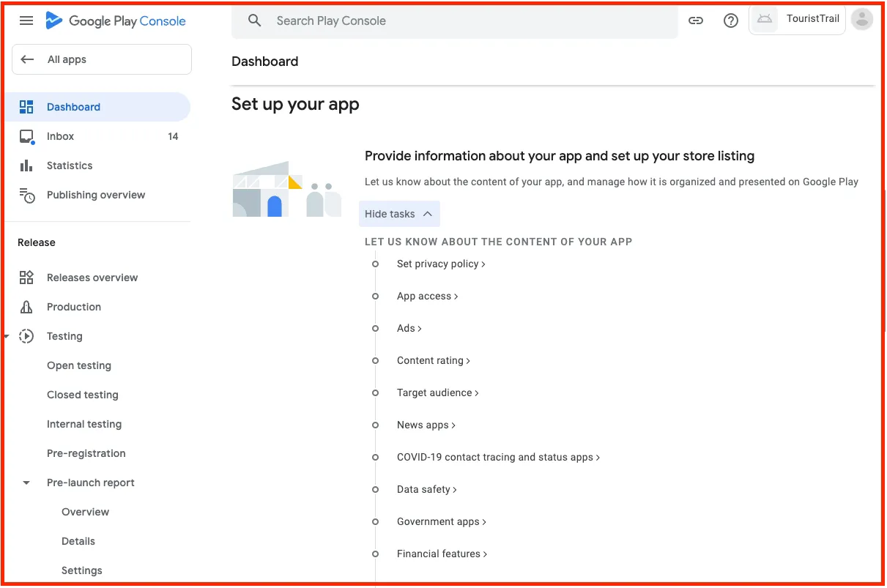Click the Google Play Console logo
The image size is (887, 588).
(116, 21)
